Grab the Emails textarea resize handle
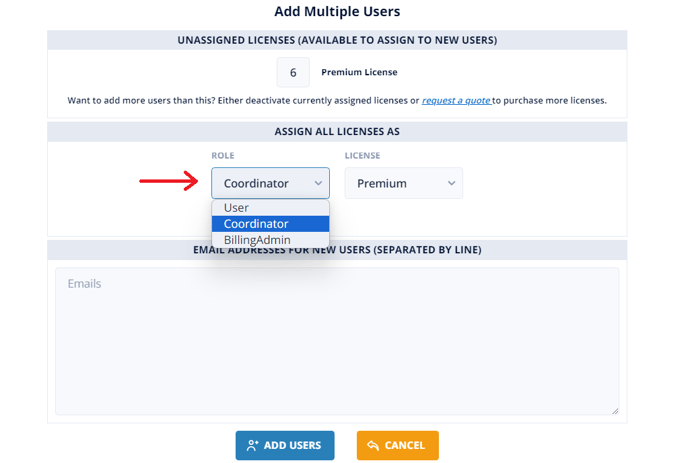 [615, 411]
